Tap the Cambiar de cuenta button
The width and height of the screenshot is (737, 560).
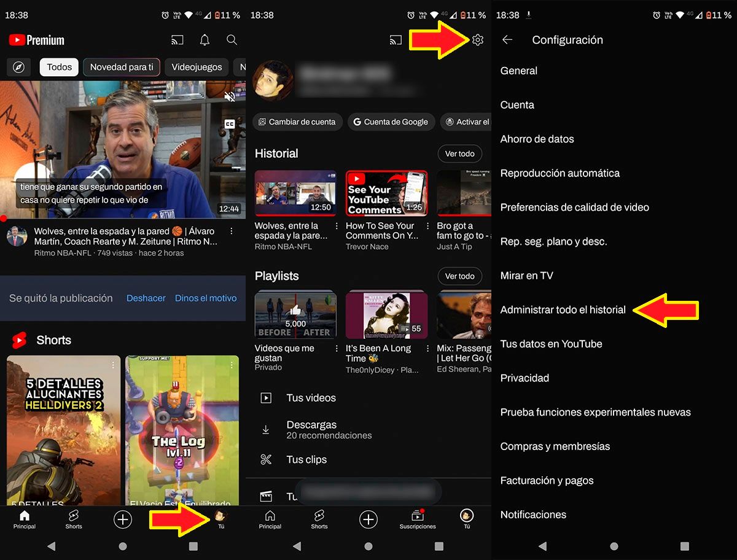(x=297, y=122)
